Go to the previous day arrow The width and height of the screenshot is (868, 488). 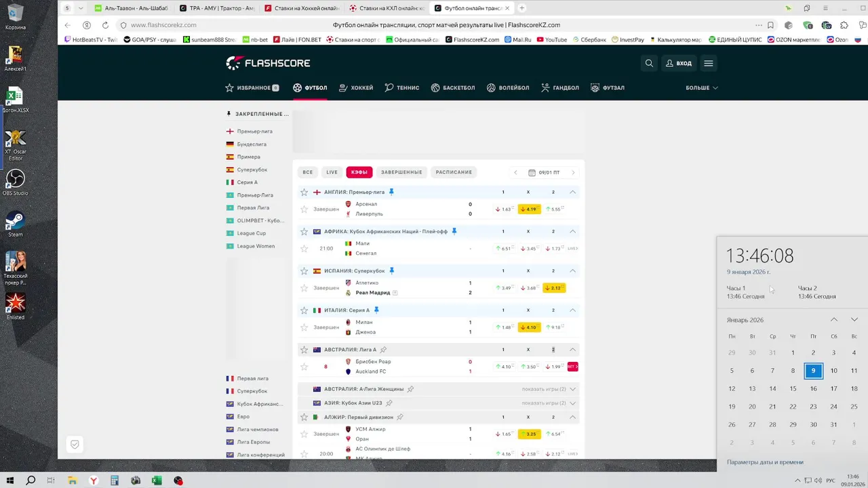coord(515,172)
